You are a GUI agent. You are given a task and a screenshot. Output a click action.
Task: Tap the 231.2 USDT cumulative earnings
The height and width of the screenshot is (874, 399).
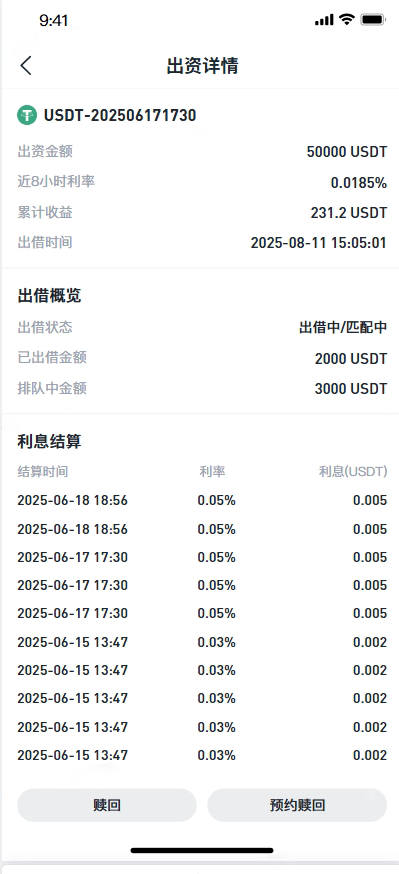point(348,212)
